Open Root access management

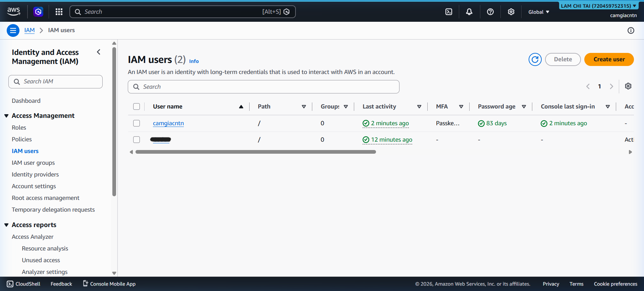pos(46,198)
